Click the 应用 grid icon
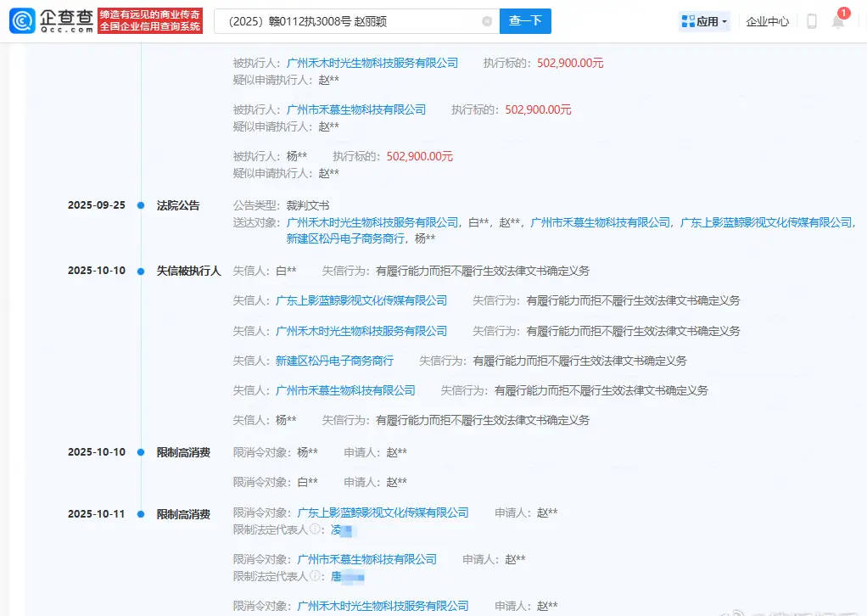The image size is (867, 616). [x=687, y=21]
